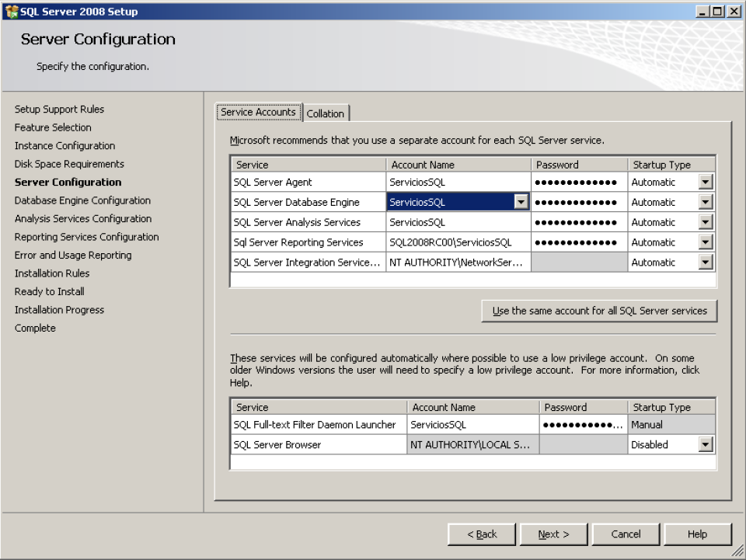Click the Next button

(x=553, y=534)
